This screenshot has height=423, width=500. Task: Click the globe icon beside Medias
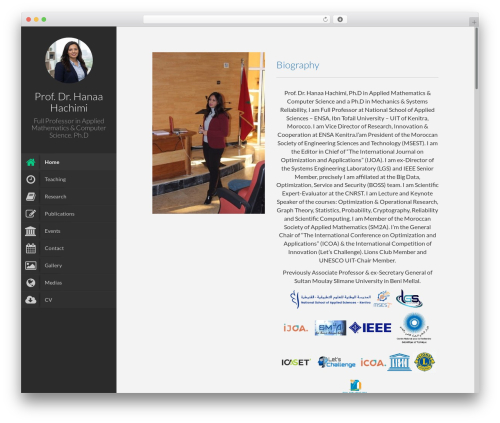(x=31, y=283)
